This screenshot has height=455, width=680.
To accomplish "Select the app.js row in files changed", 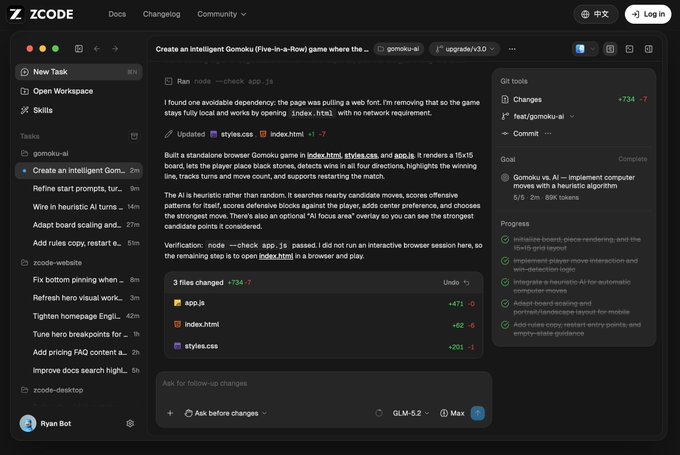I will 324,303.
